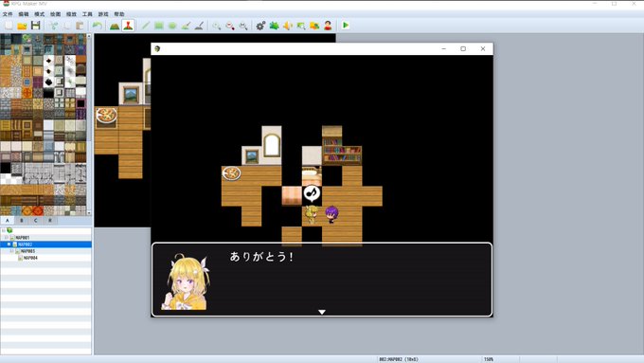The width and height of the screenshot is (644, 363).
Task: Open the 文件 menu
Action: click(8, 14)
